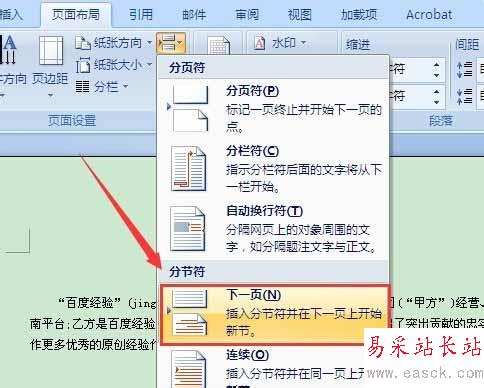
Task: Click the breaks (分隔符) toolbar icon
Action: coord(171,43)
